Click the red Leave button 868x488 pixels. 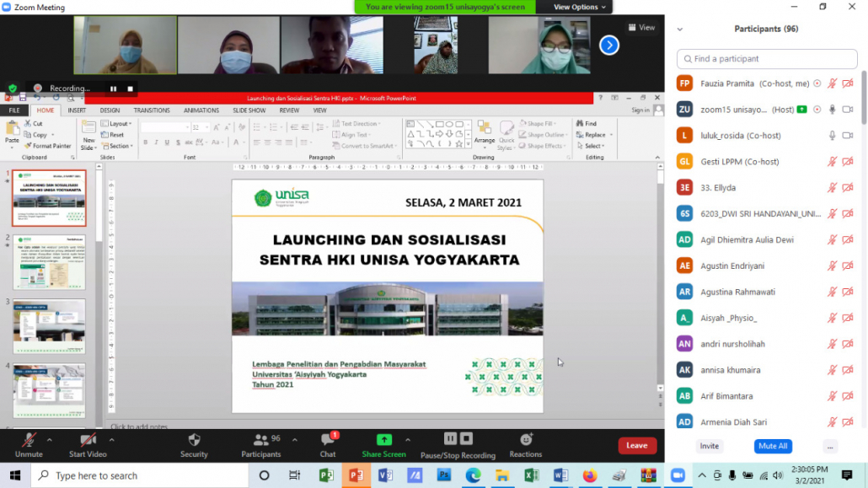637,446
